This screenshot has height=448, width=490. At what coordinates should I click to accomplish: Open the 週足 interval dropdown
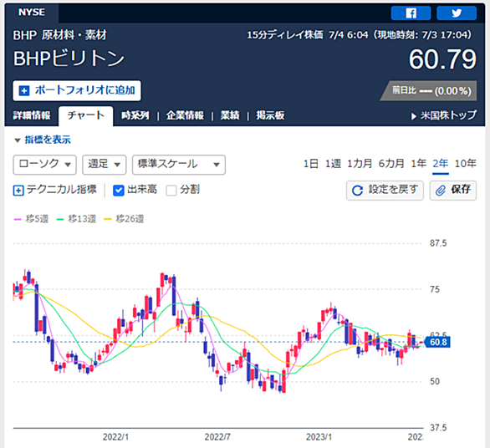click(104, 165)
